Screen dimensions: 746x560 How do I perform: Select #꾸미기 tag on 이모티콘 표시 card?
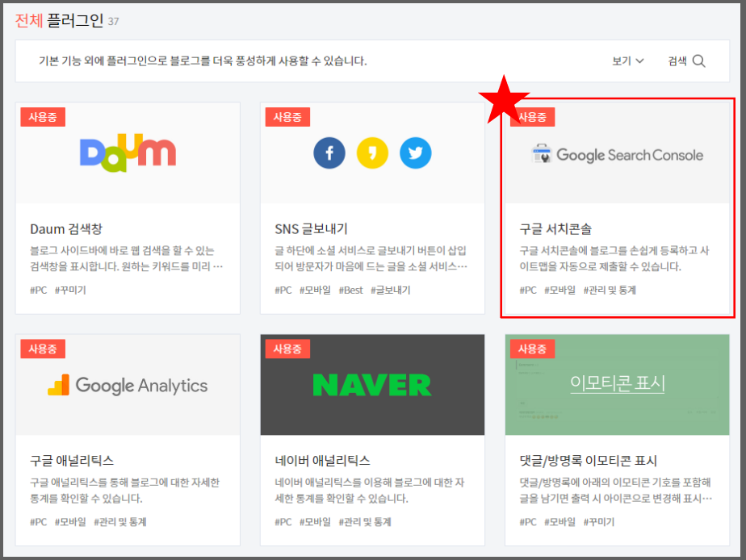click(599, 522)
